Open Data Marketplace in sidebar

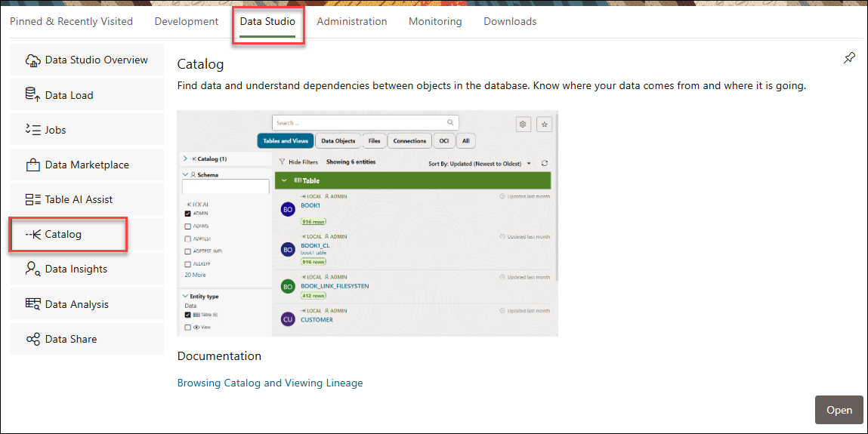coord(87,165)
